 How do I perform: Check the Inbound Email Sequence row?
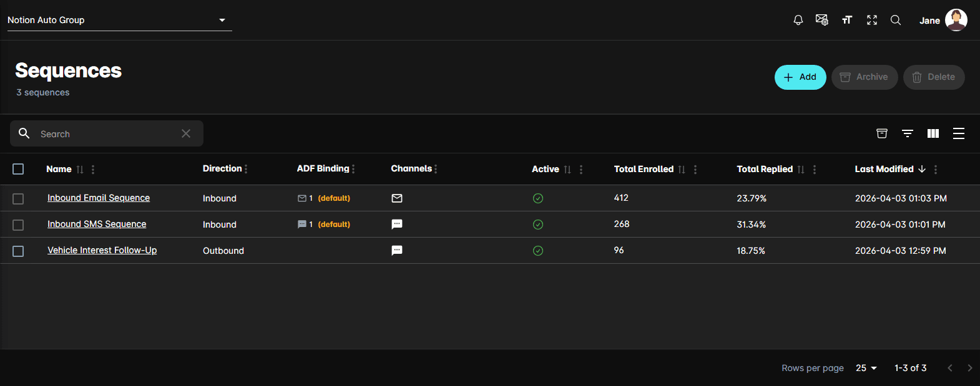coord(18,199)
